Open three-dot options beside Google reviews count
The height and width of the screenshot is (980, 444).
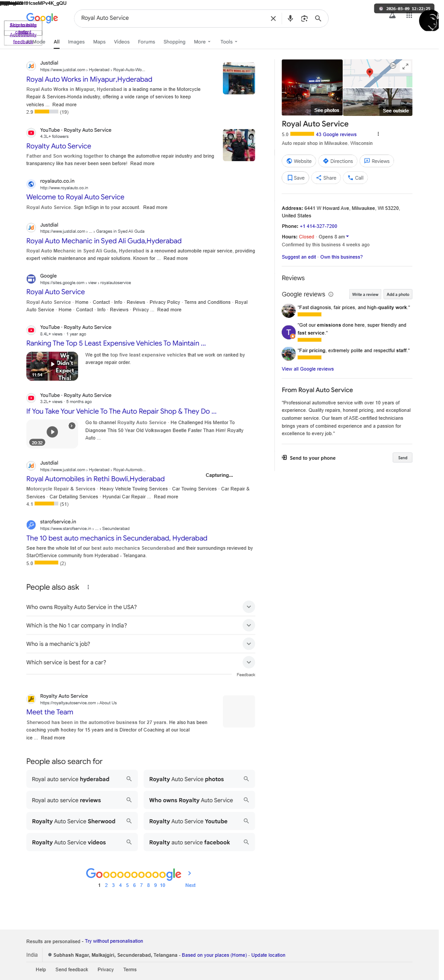[378, 134]
